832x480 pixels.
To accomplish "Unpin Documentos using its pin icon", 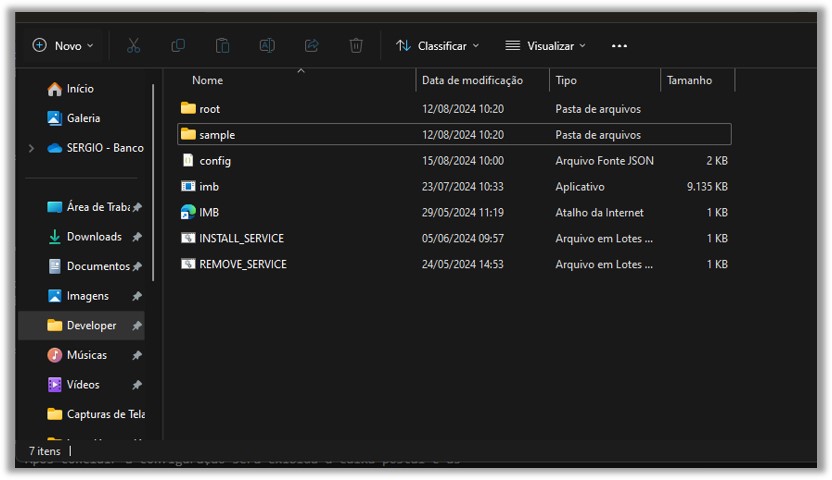I will point(137,267).
